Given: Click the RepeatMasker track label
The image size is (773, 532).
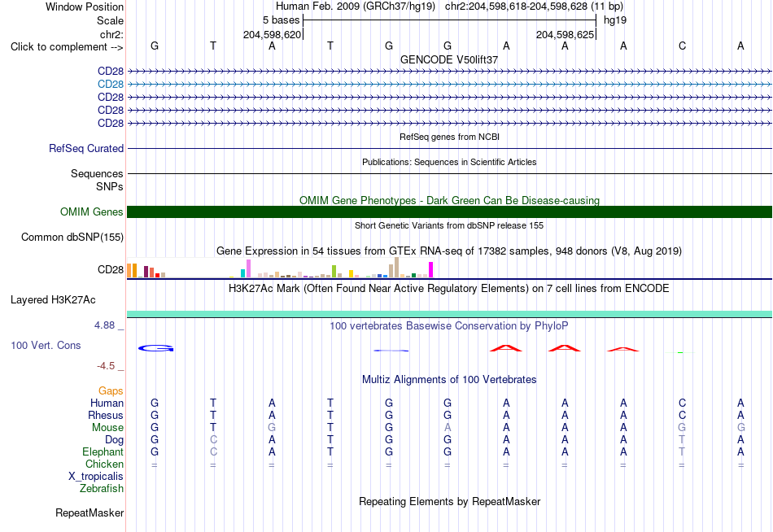Looking at the screenshot, I should pyautogui.click(x=90, y=512).
